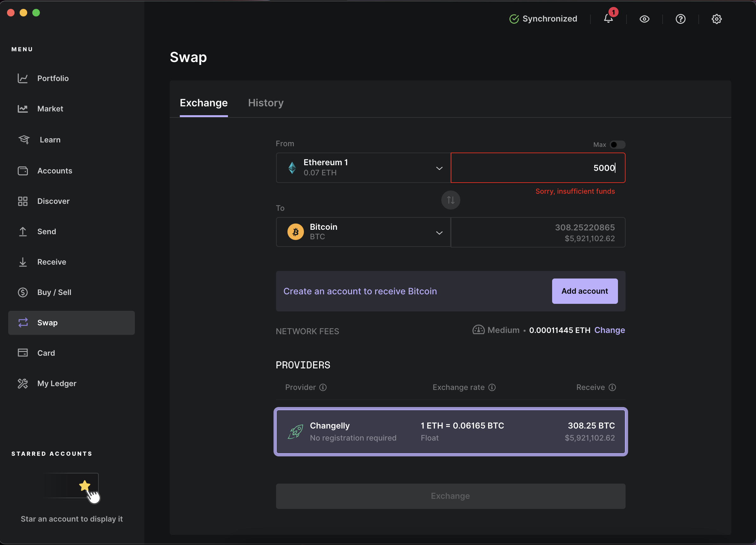Click the Add account button
This screenshot has height=545, width=756.
pyautogui.click(x=585, y=291)
